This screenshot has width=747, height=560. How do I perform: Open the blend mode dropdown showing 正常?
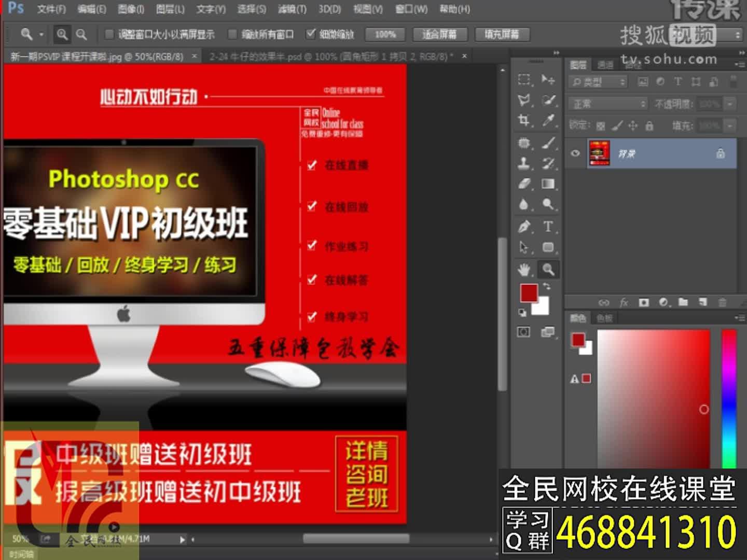coord(606,104)
